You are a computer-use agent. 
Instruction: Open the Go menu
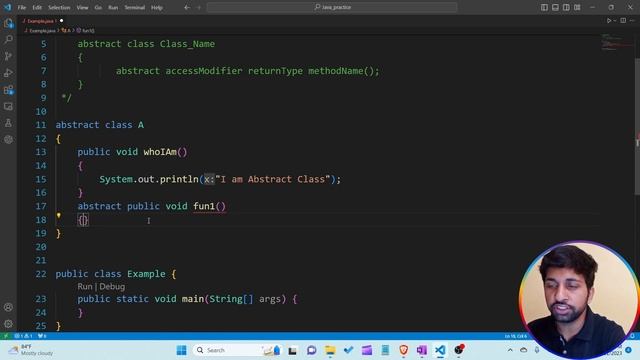(98, 7)
